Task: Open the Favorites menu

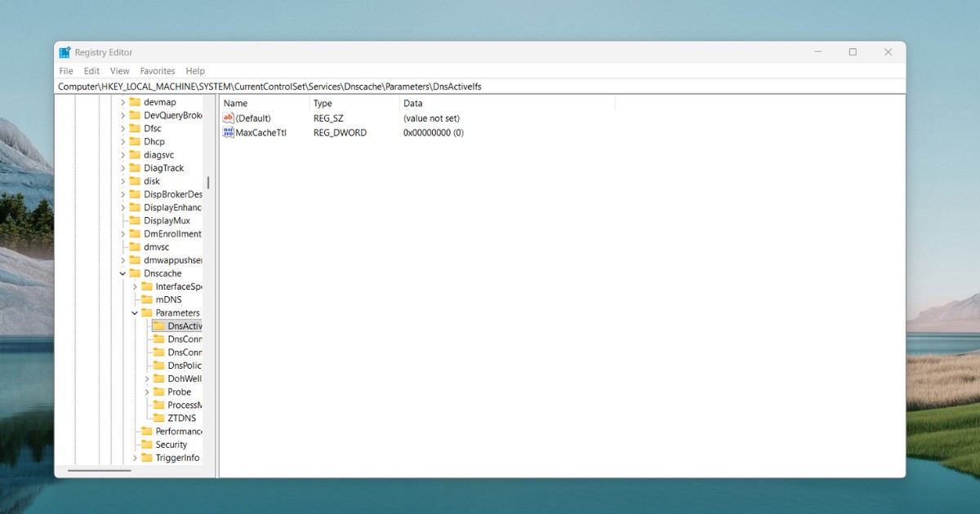Action: point(157,71)
